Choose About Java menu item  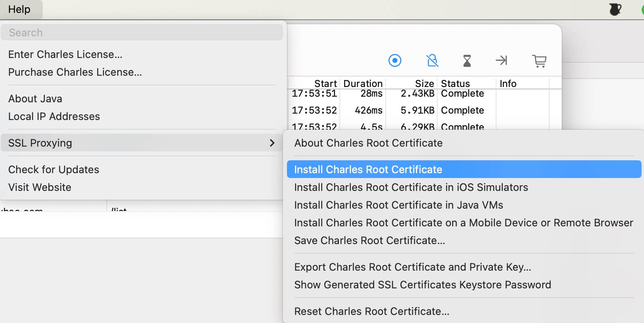[x=35, y=99]
